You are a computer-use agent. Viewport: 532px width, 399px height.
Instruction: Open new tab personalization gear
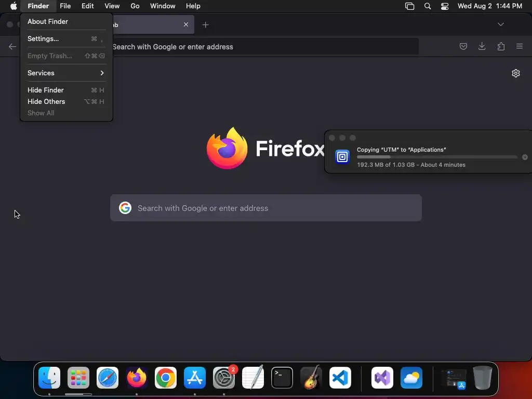[516, 73]
